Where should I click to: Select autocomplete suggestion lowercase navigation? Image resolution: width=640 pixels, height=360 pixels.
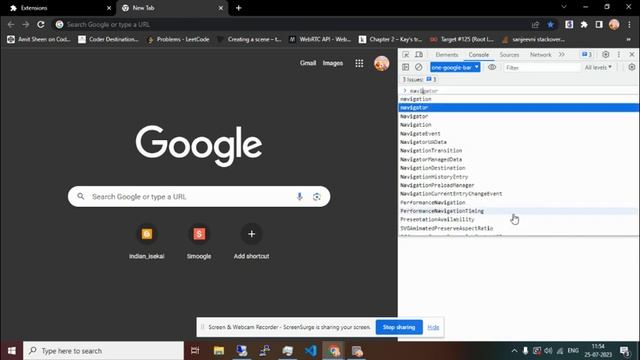click(518, 99)
